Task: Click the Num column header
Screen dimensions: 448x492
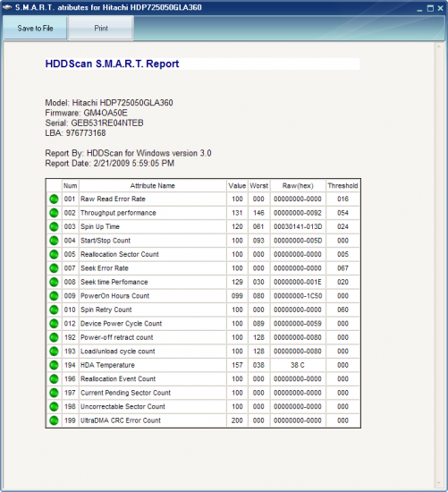Action: (70, 186)
